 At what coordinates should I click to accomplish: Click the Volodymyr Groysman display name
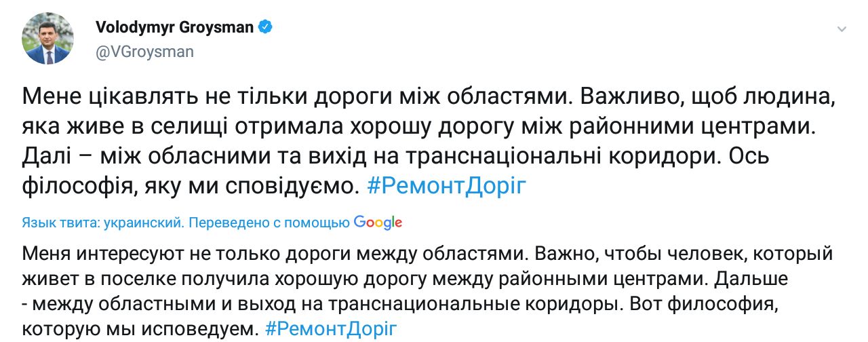pos(175,28)
